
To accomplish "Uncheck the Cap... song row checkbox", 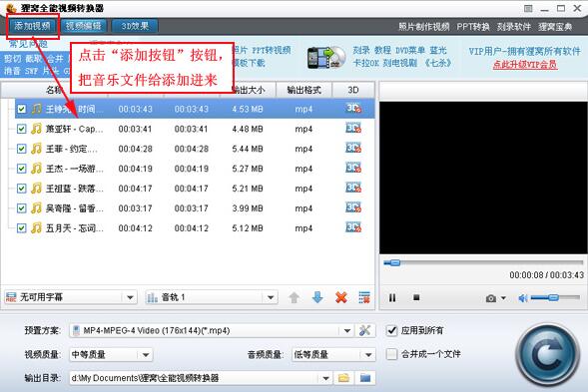I will click(x=21, y=129).
